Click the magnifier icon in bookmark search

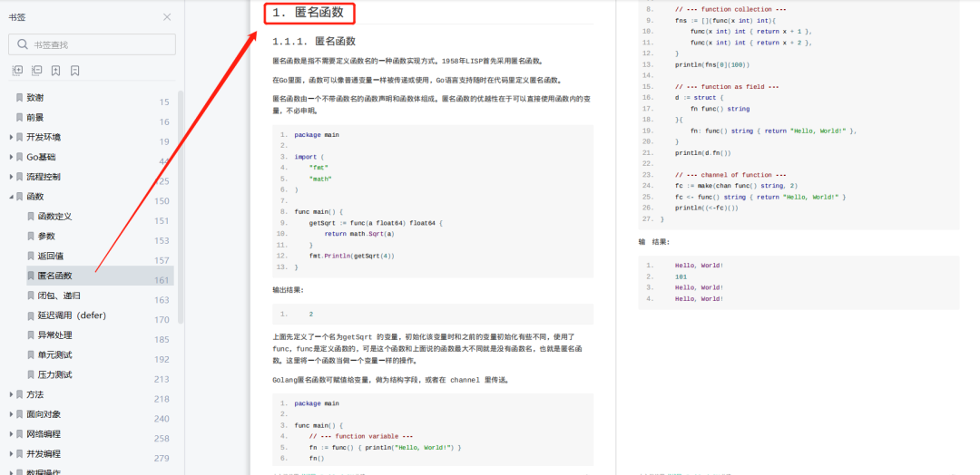22,44
